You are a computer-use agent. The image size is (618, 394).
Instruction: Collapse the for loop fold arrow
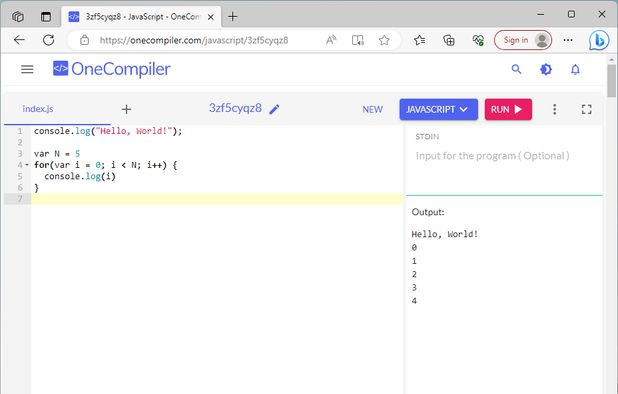click(27, 165)
